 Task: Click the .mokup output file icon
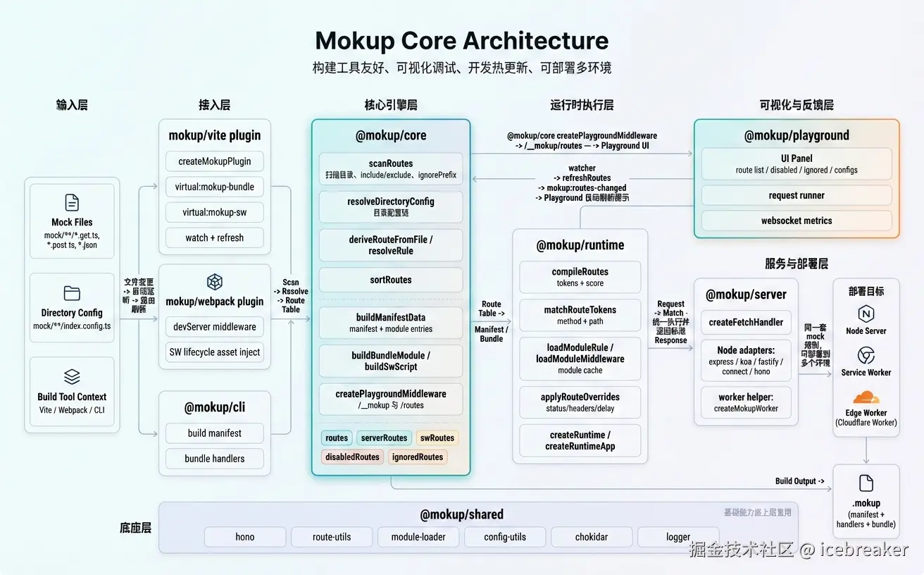866,483
